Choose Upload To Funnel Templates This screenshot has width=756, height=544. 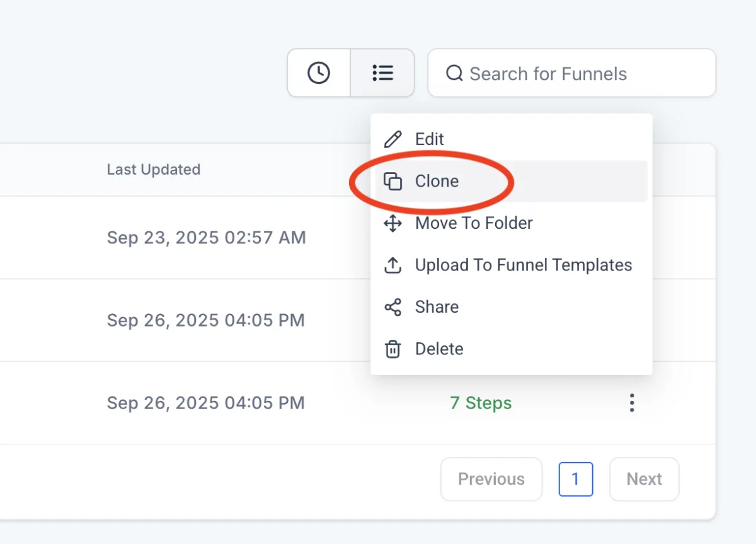523,265
